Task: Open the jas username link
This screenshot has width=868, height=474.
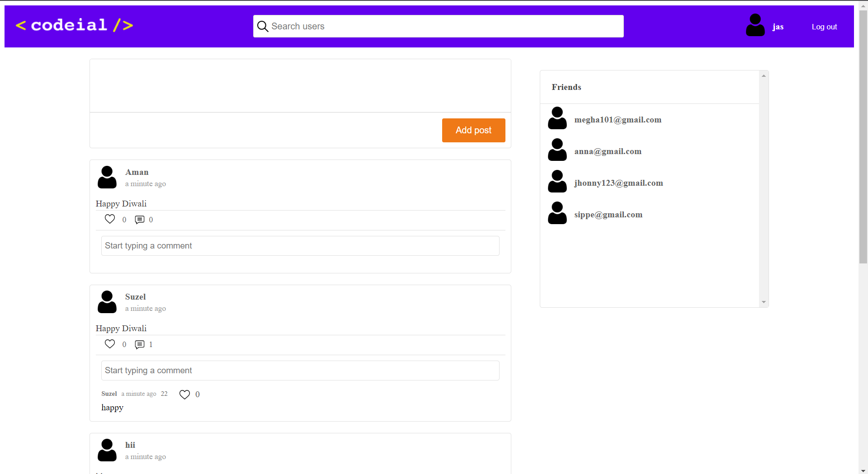Action: [x=778, y=27]
